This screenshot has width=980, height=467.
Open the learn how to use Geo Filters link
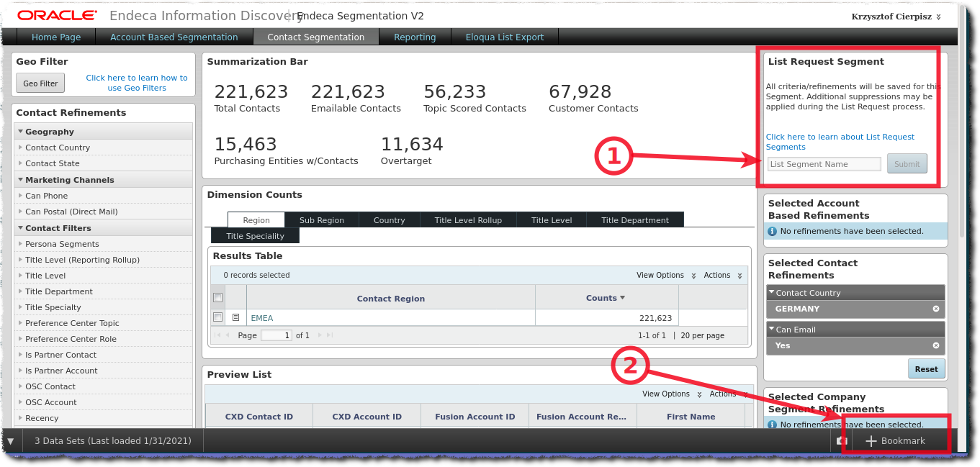(x=137, y=83)
